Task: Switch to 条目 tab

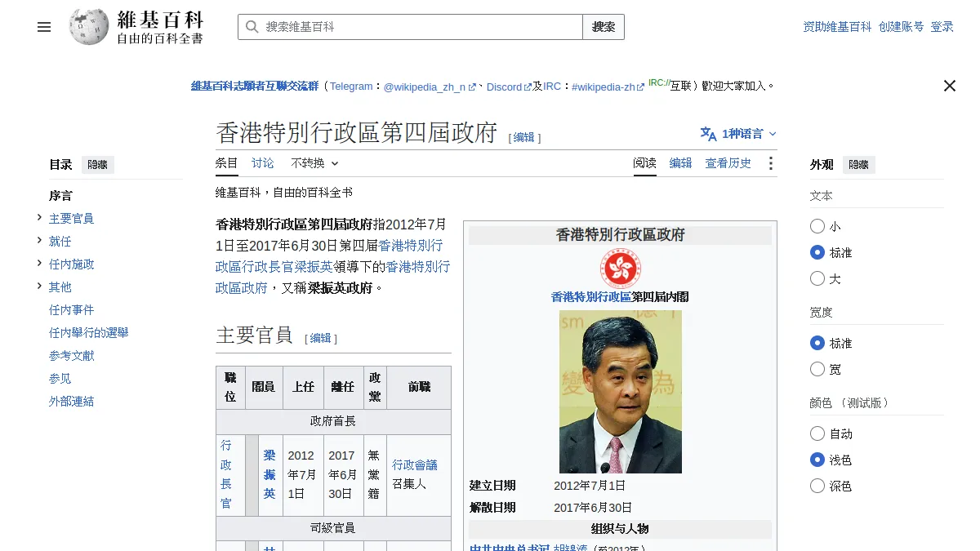Action: click(227, 163)
